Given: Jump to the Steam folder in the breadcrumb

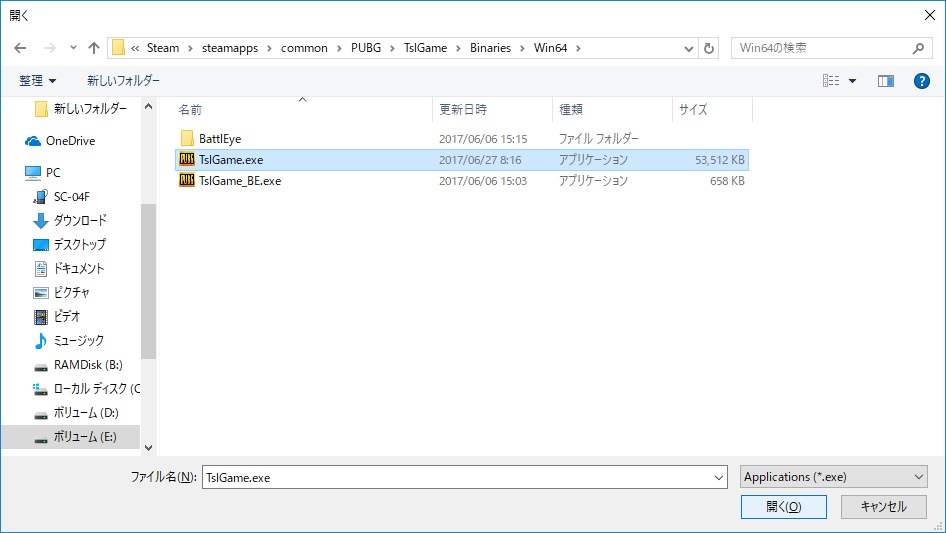Looking at the screenshot, I should (x=163, y=48).
